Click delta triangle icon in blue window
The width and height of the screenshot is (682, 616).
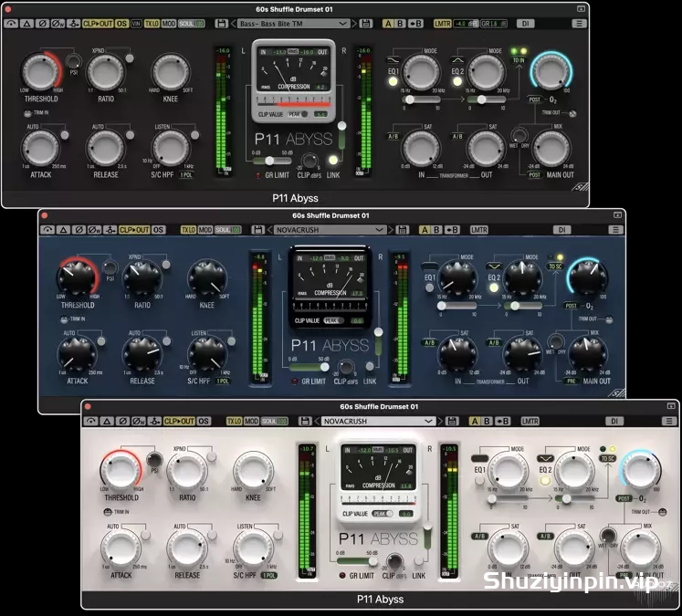click(63, 230)
